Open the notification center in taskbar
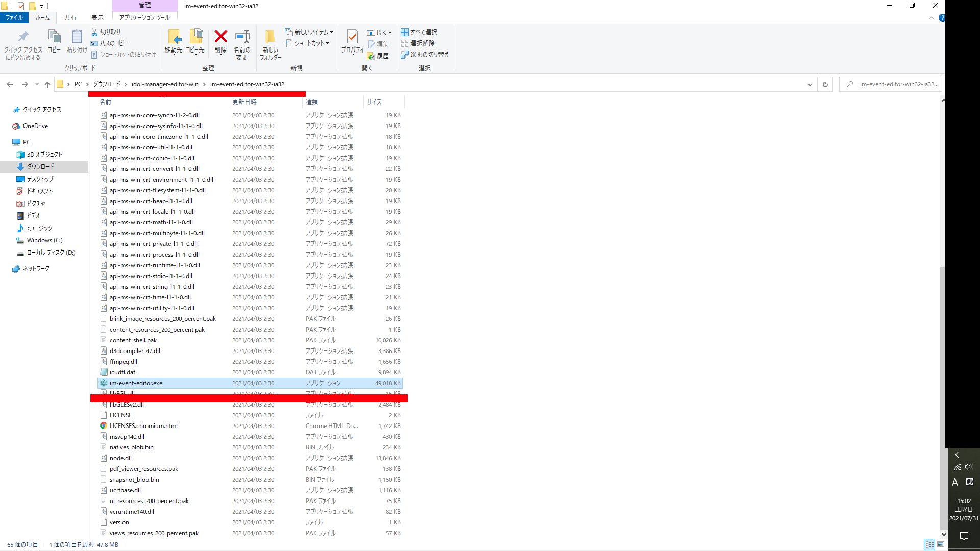This screenshot has height=551, width=980. click(x=964, y=536)
